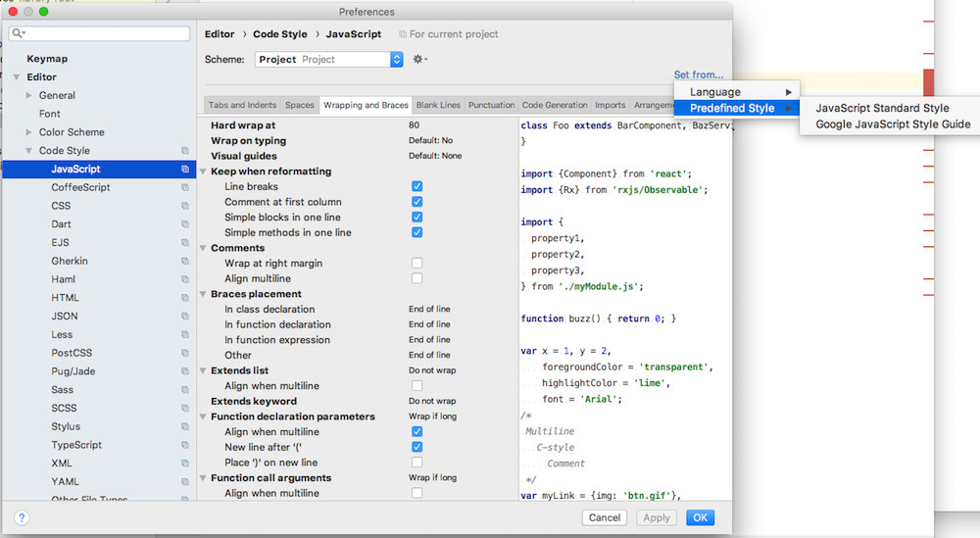This screenshot has width=980, height=538.
Task: Click In class declaration End of line value
Action: coord(429,309)
